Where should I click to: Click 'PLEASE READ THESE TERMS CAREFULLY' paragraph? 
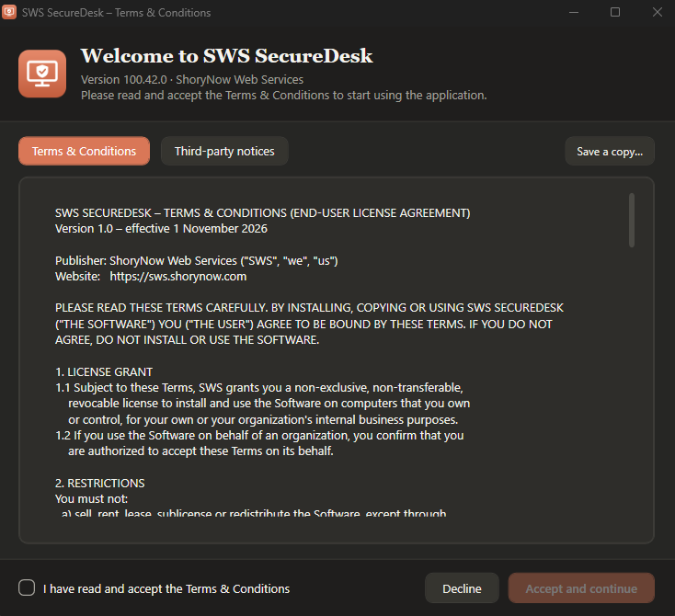pyautogui.click(x=309, y=324)
